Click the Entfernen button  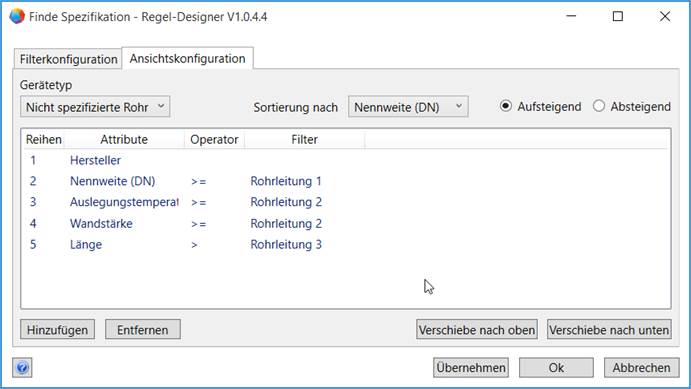click(143, 330)
